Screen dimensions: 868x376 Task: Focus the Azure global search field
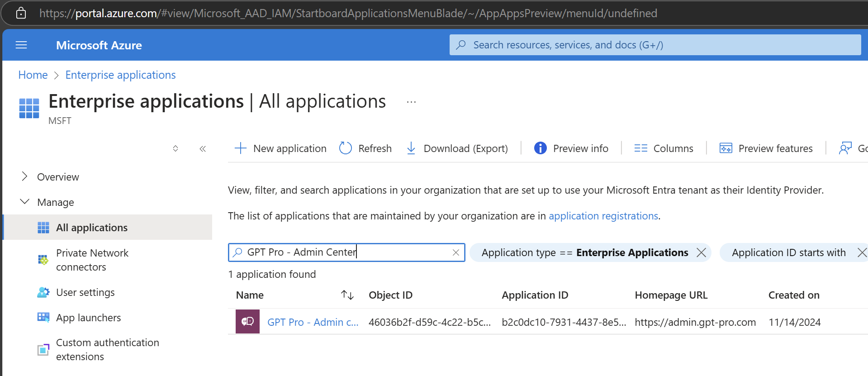pos(655,45)
